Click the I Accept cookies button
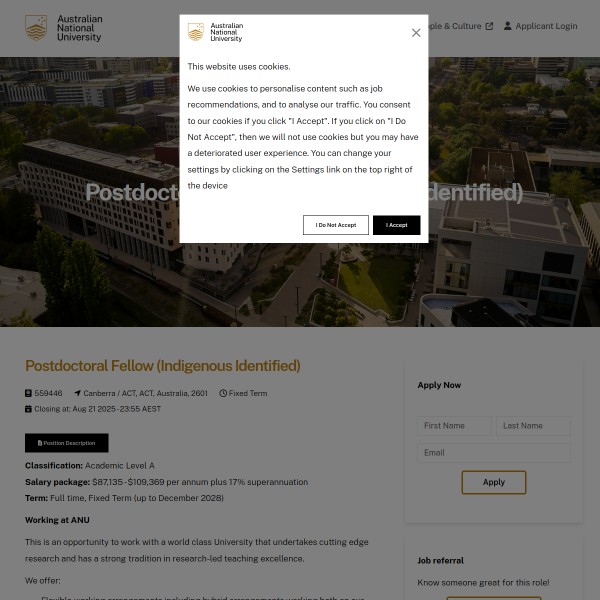Viewport: 600px width, 600px height. (x=397, y=225)
